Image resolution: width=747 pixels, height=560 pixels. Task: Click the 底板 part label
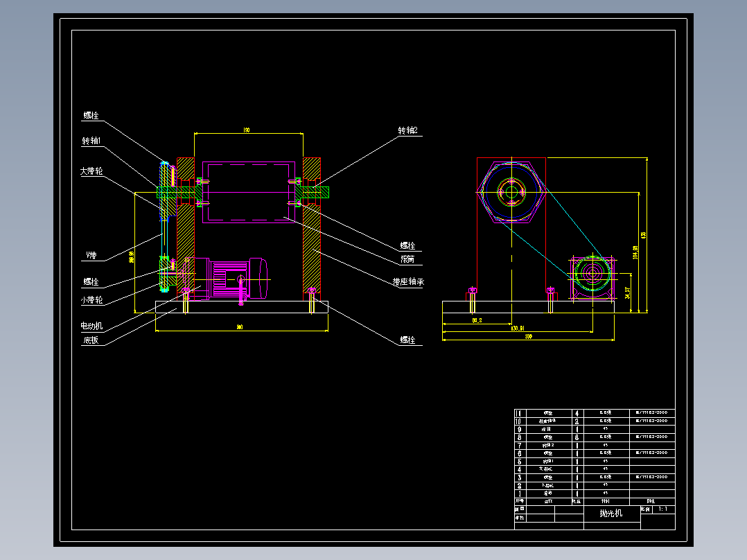(x=91, y=340)
